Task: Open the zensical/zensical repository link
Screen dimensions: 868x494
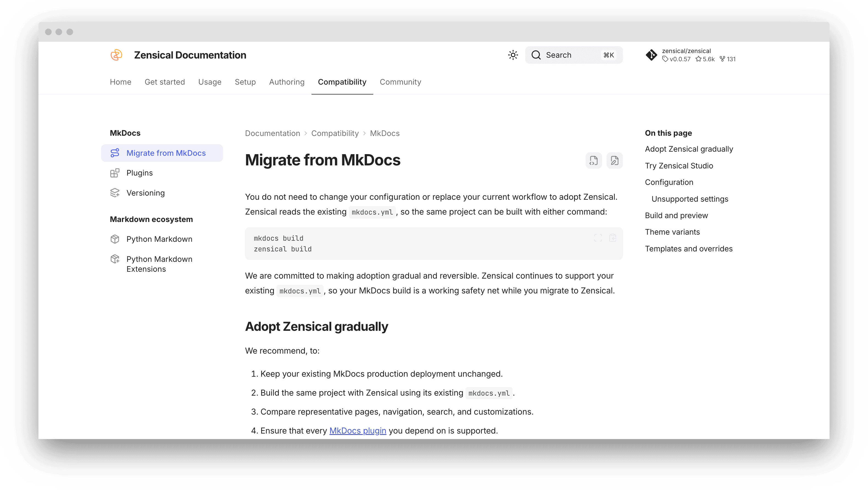Action: pyautogui.click(x=686, y=51)
